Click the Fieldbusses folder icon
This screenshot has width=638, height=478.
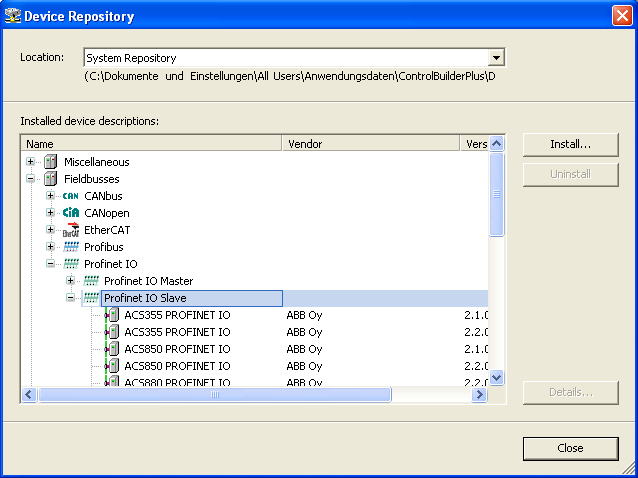pyautogui.click(x=50, y=179)
